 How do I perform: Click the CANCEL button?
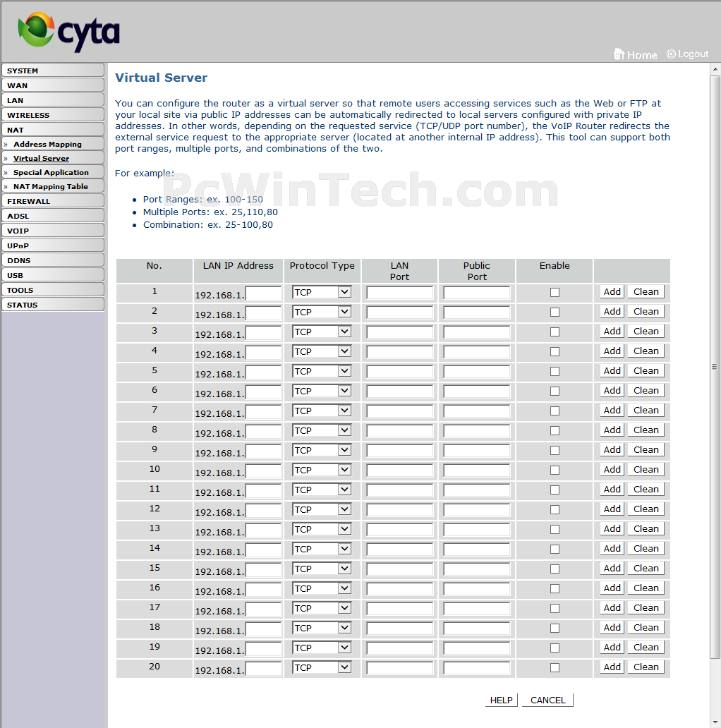(x=548, y=700)
